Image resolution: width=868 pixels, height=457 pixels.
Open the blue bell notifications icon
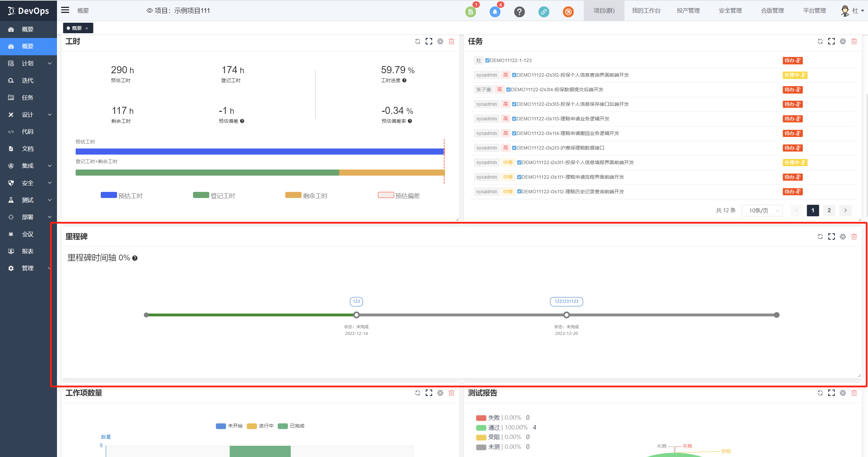495,12
